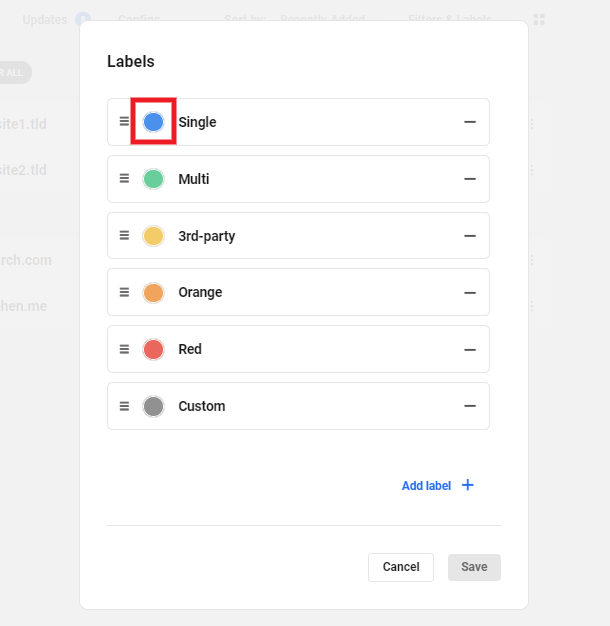Change the green color of Multi label
The image size is (610, 626).
(153, 179)
